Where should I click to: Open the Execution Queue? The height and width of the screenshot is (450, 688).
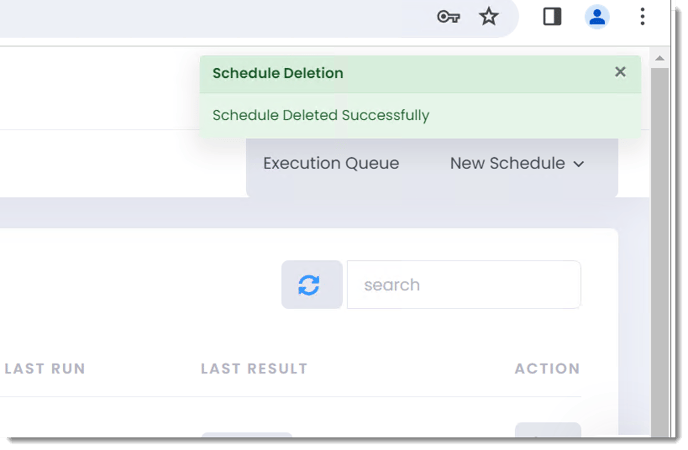(x=331, y=163)
